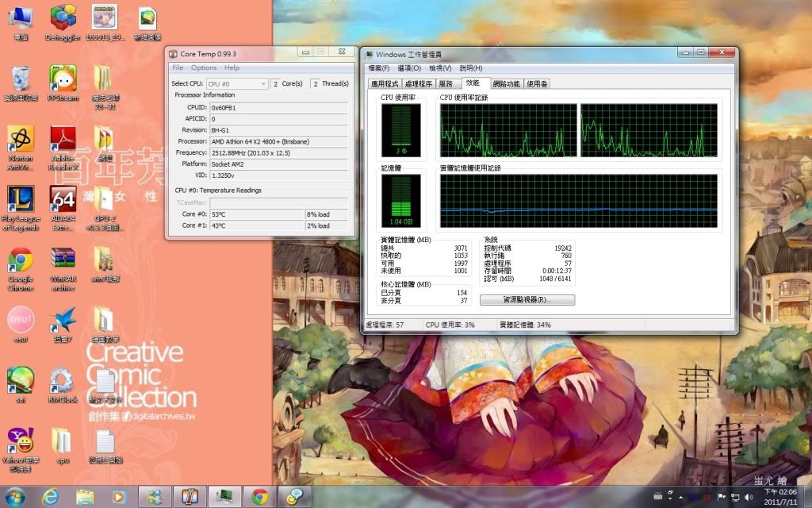Select the osu! desktop icon
Viewport: 812px width, 508px height.
click(x=21, y=325)
